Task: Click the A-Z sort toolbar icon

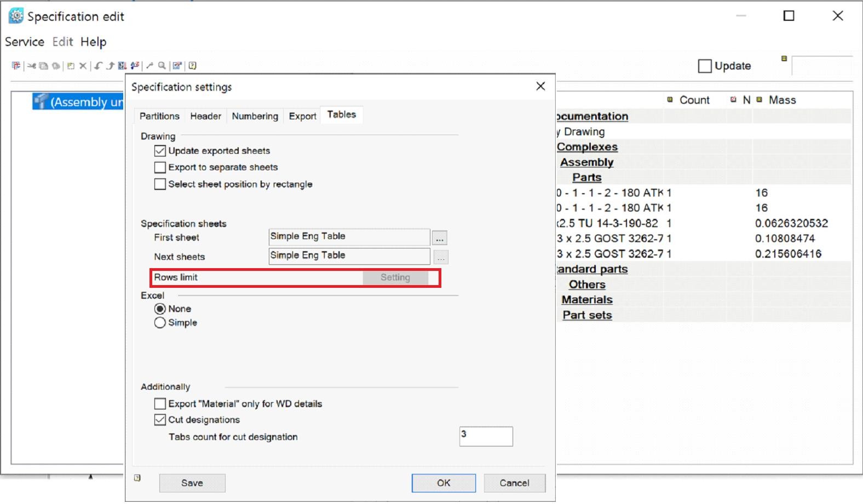Action: [135, 66]
